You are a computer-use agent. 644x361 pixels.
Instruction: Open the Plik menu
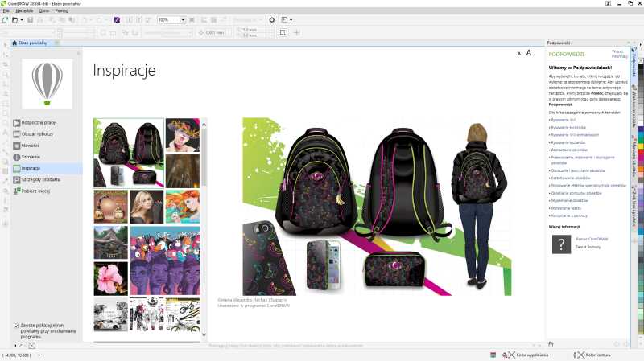6,10
